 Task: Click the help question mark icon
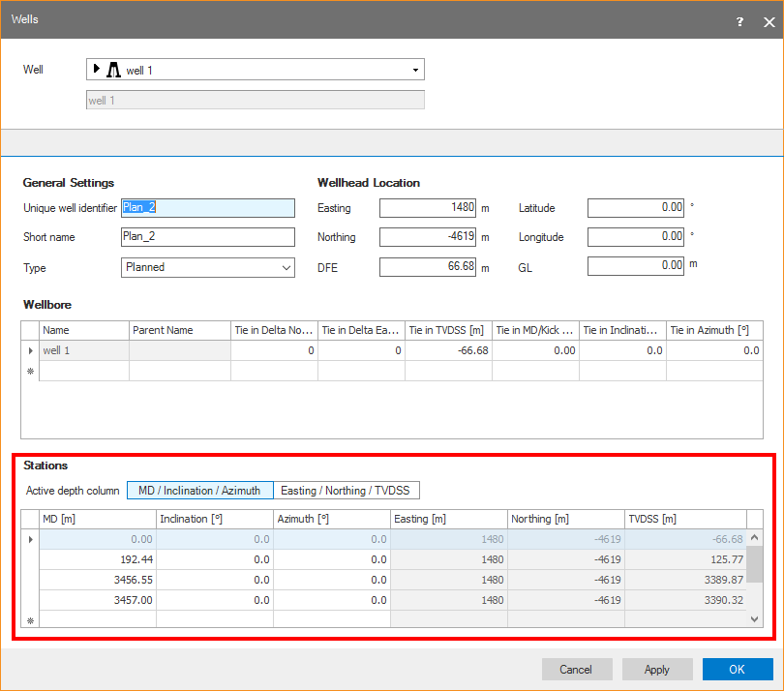739,20
